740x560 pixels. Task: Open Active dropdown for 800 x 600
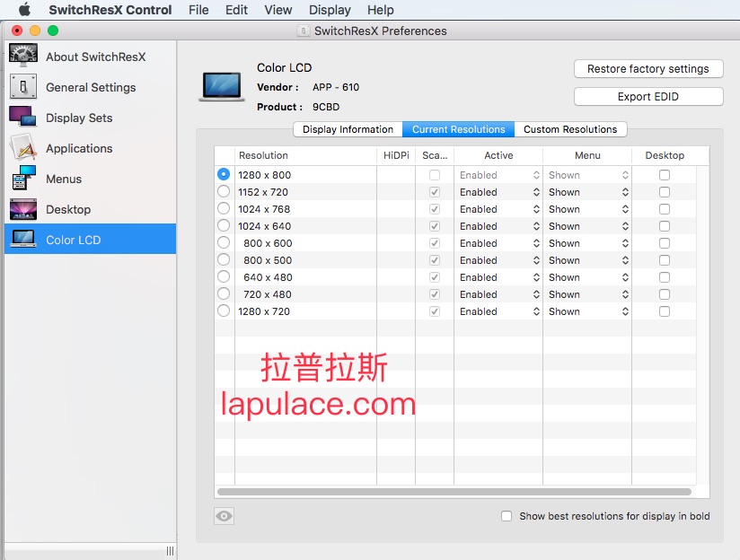pyautogui.click(x=498, y=243)
